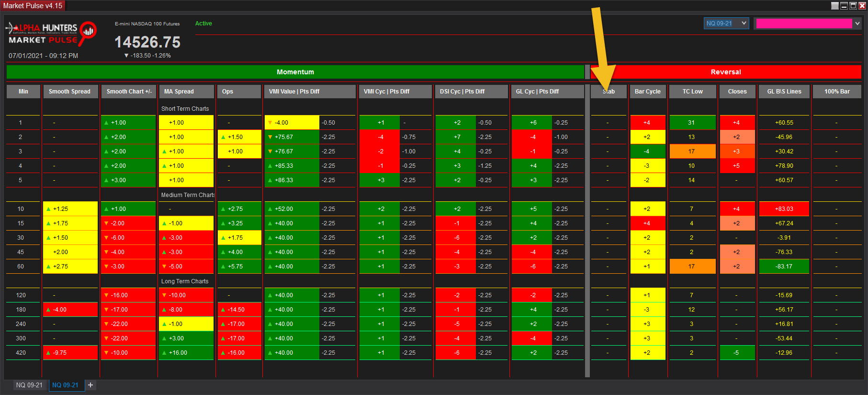Click the +83.03 GL B\S Lines cell

click(784, 209)
